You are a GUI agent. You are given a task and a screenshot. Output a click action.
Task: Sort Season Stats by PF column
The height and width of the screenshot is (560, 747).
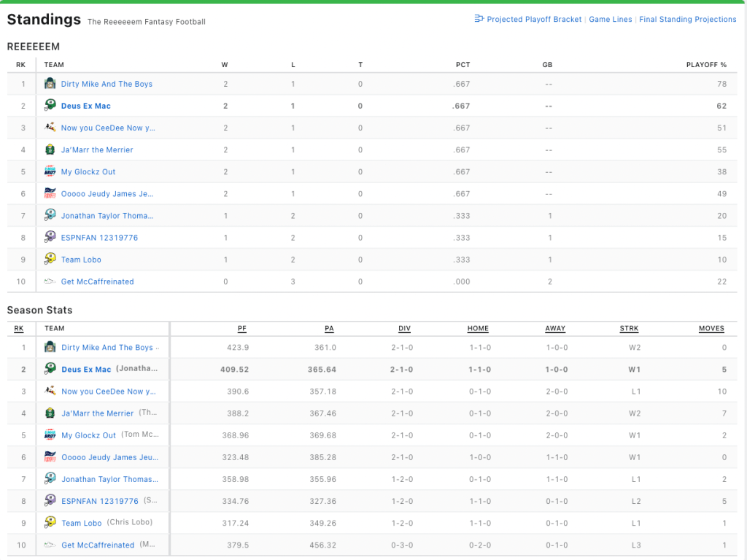pos(242,328)
